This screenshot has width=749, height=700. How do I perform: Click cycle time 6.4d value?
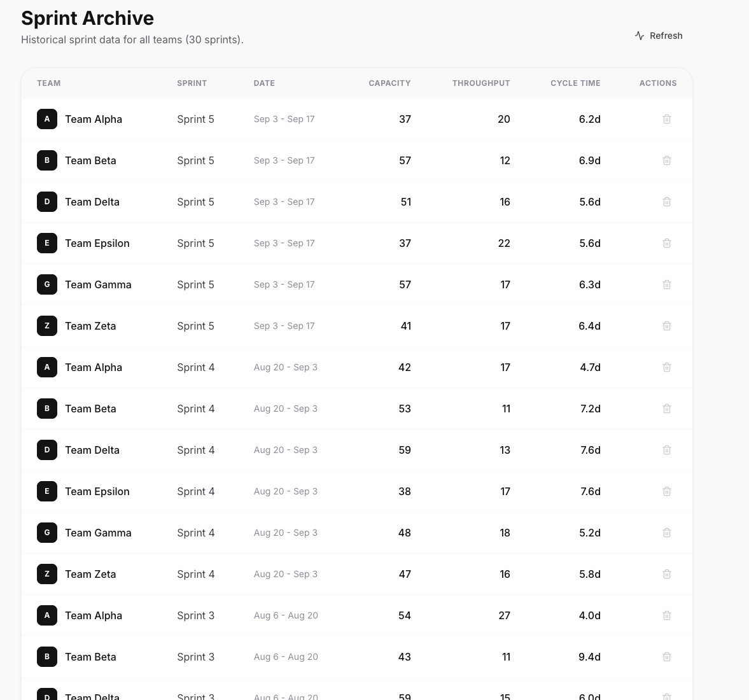coord(589,326)
